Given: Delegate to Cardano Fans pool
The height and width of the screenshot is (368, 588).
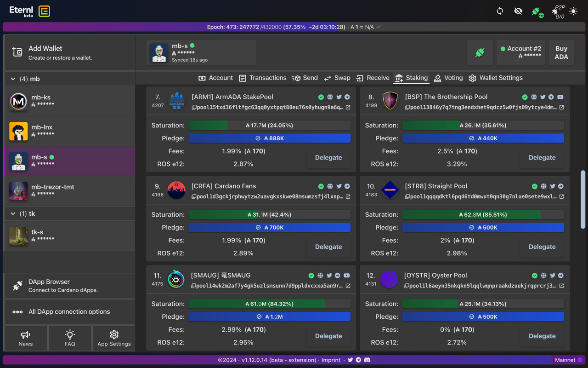Looking at the screenshot, I should [x=328, y=247].
